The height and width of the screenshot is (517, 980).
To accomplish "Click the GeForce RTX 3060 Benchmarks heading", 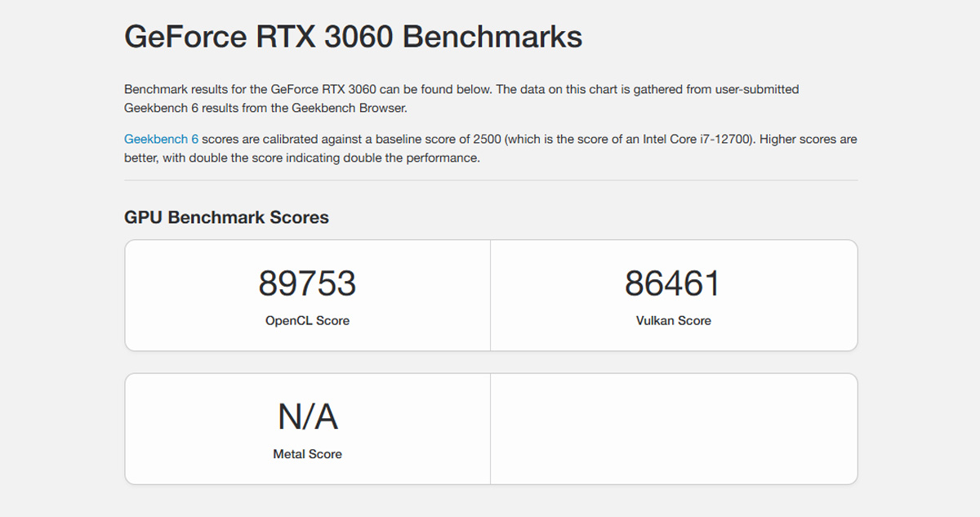I will tap(353, 36).
